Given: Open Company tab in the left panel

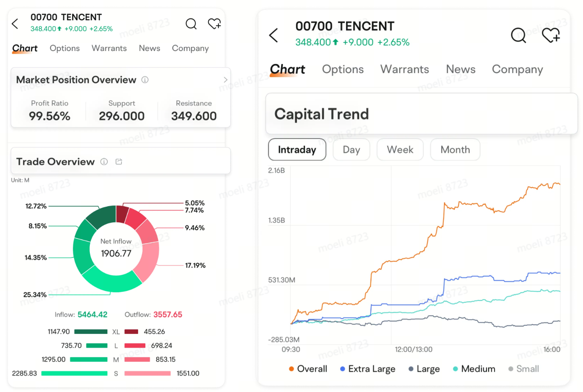Looking at the screenshot, I should pos(190,48).
